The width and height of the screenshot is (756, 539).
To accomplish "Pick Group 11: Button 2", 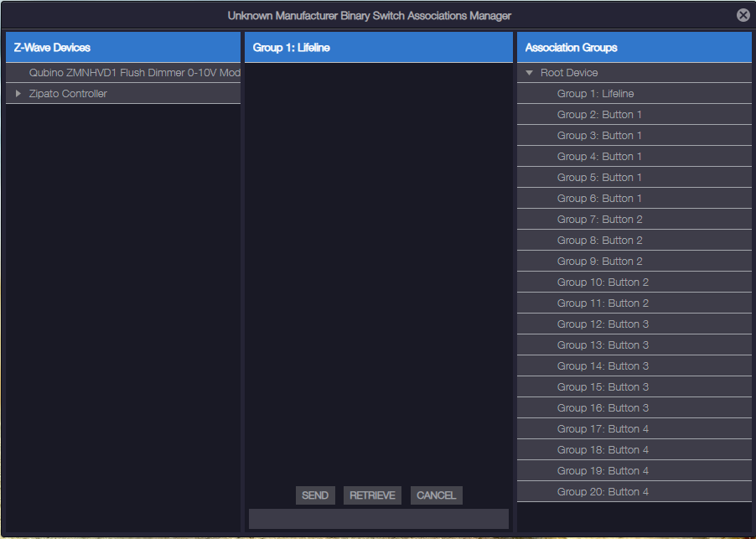I will [x=603, y=303].
